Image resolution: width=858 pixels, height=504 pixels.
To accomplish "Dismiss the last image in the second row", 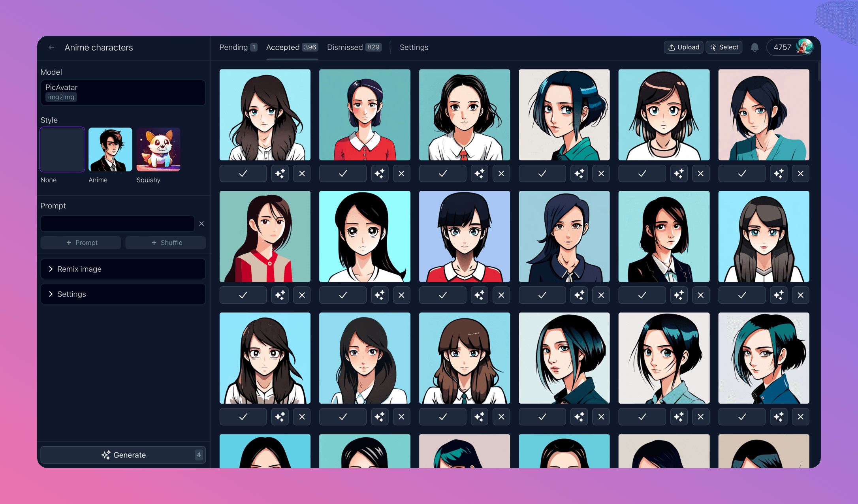I will click(800, 295).
